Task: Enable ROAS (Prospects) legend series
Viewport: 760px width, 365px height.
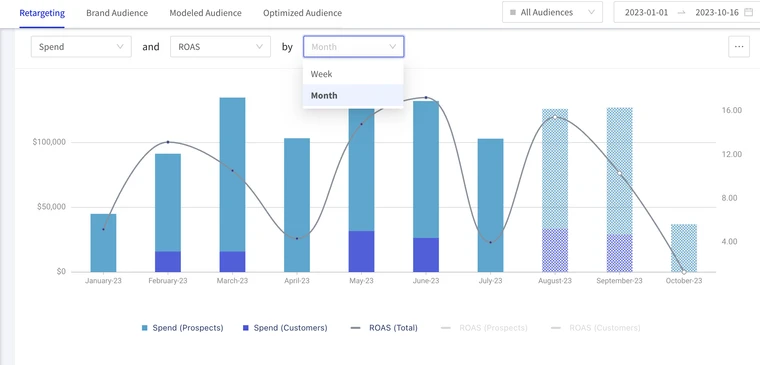Action: pos(484,328)
